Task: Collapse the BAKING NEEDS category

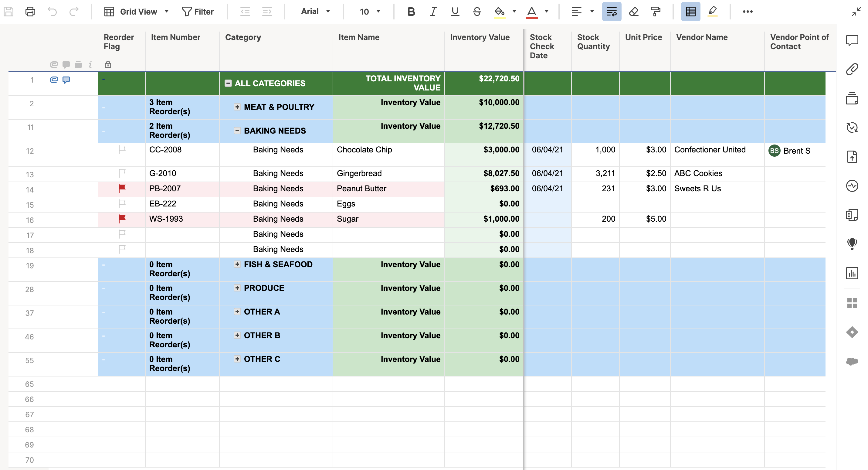Action: (x=237, y=131)
